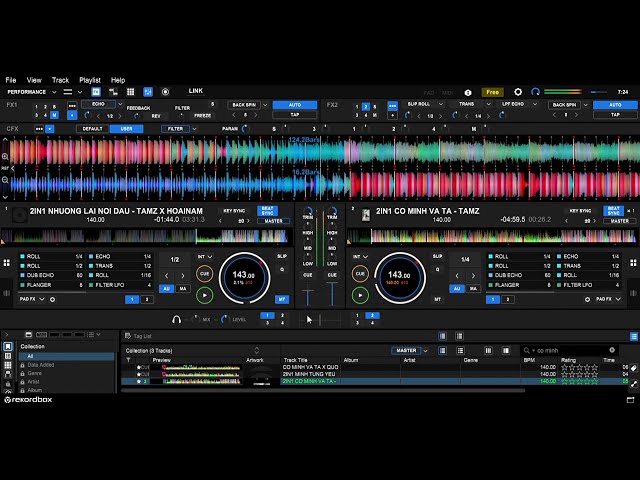Set deck 2 as MASTER

click(620, 221)
